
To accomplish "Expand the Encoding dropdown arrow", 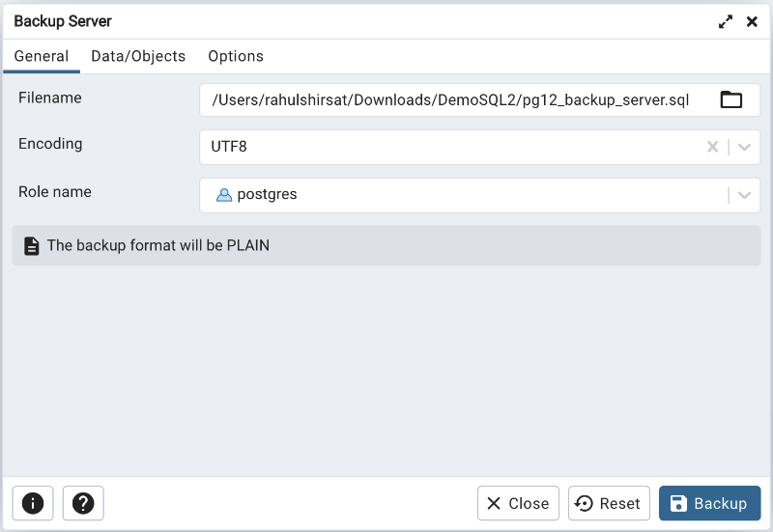I will [x=744, y=147].
